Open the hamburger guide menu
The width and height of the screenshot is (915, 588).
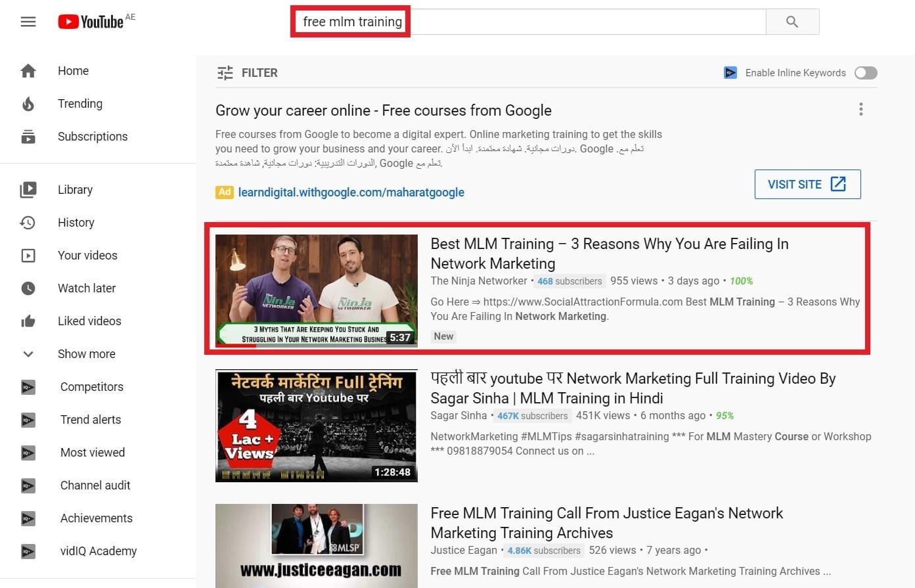point(28,22)
